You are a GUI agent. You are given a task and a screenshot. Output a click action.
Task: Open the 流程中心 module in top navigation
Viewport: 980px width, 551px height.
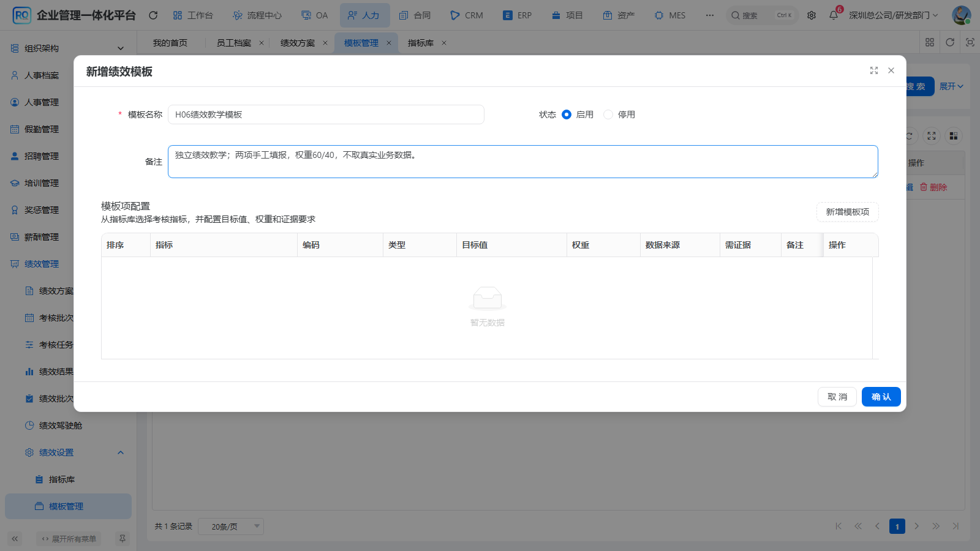pyautogui.click(x=258, y=15)
